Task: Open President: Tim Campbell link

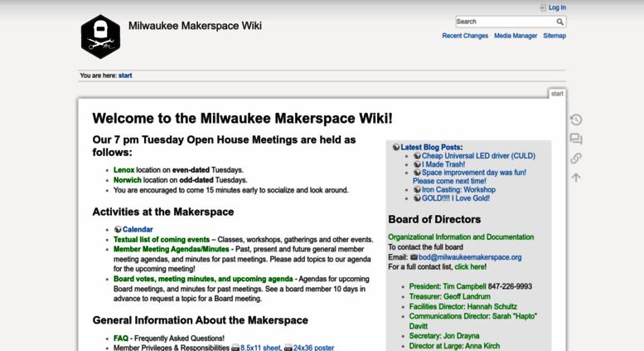Action: 448,286
